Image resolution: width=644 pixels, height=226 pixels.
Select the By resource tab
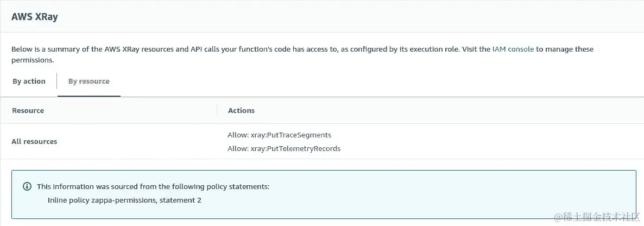pos(89,81)
